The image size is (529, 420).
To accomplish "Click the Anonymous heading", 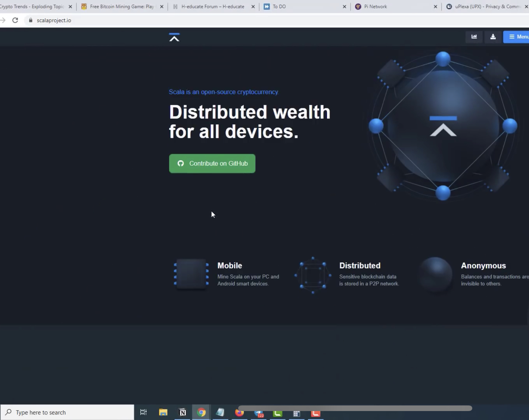I will tap(483, 265).
